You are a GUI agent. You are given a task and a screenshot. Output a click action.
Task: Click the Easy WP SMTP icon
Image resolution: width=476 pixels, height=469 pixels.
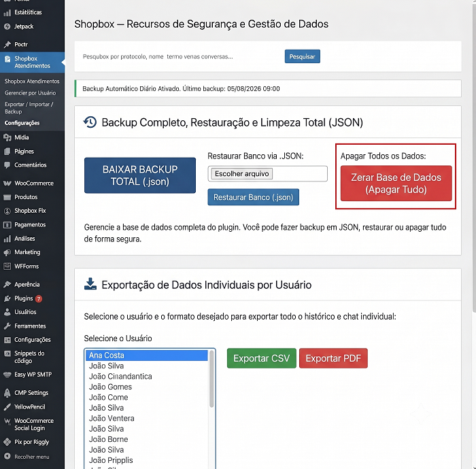tap(7, 375)
